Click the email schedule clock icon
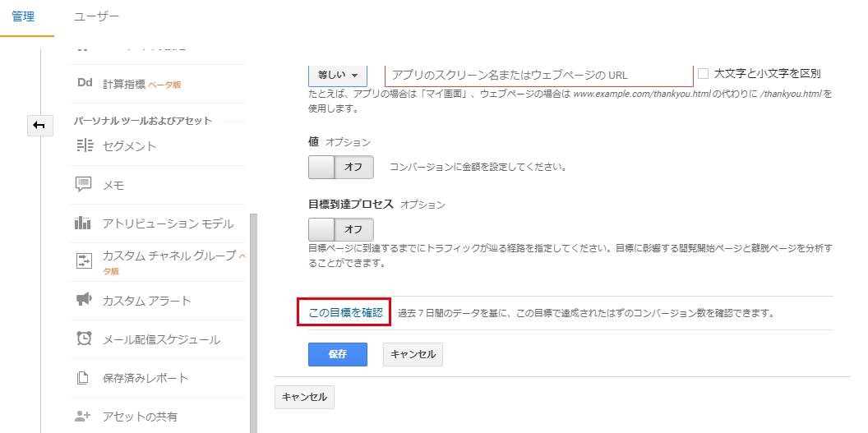The width and height of the screenshot is (868, 433). click(83, 339)
